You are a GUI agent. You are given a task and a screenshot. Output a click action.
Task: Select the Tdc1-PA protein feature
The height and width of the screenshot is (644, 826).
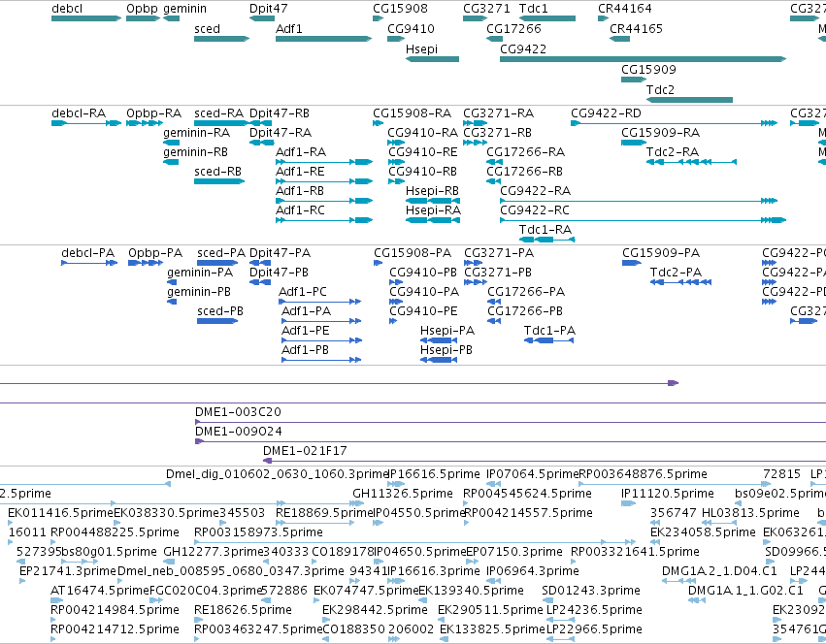[x=549, y=340]
